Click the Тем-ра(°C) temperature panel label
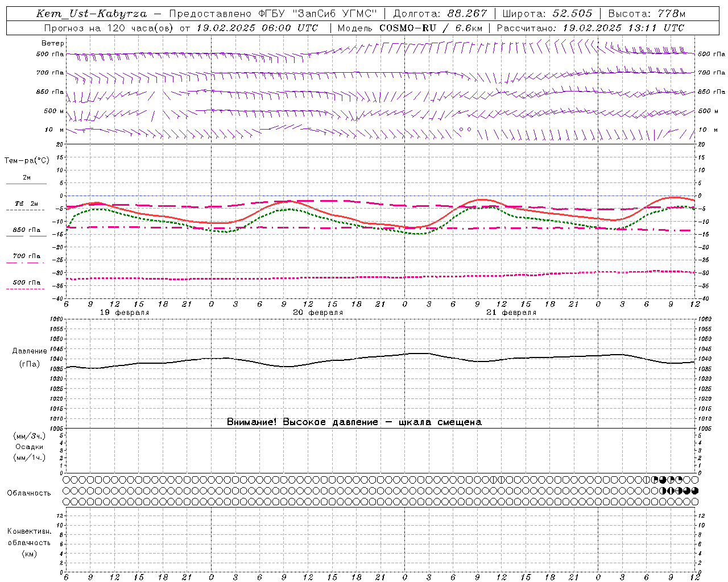The image size is (728, 582). pos(27,161)
